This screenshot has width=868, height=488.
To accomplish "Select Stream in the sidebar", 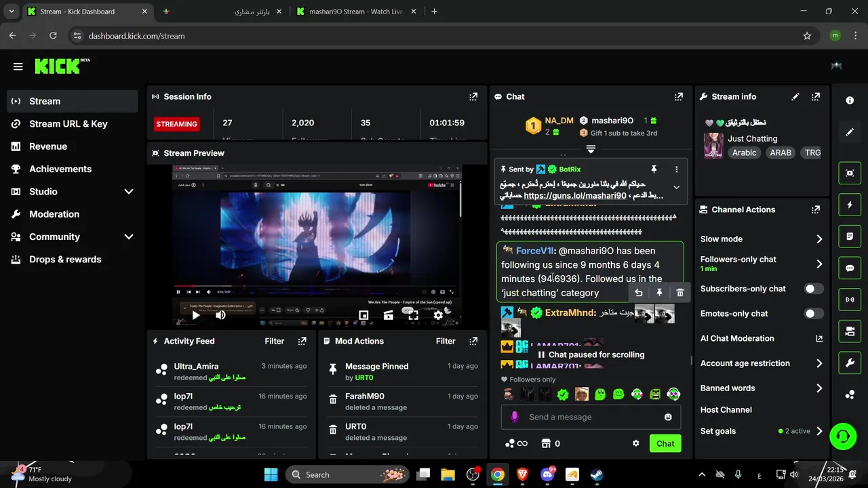I will tap(73, 101).
